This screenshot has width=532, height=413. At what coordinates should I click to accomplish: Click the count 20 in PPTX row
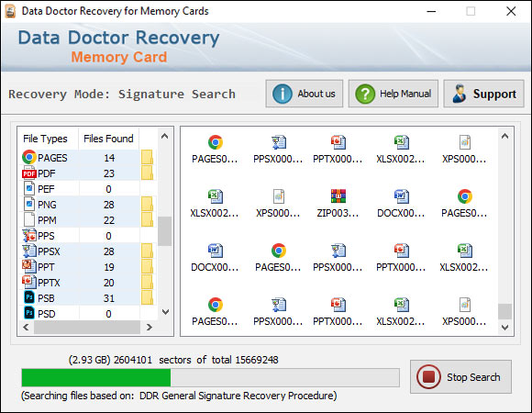pos(109,283)
